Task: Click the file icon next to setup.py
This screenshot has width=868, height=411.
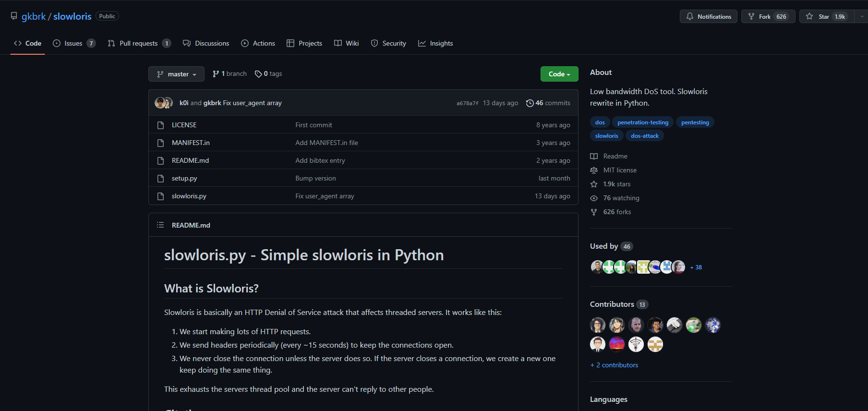Action: click(x=161, y=178)
